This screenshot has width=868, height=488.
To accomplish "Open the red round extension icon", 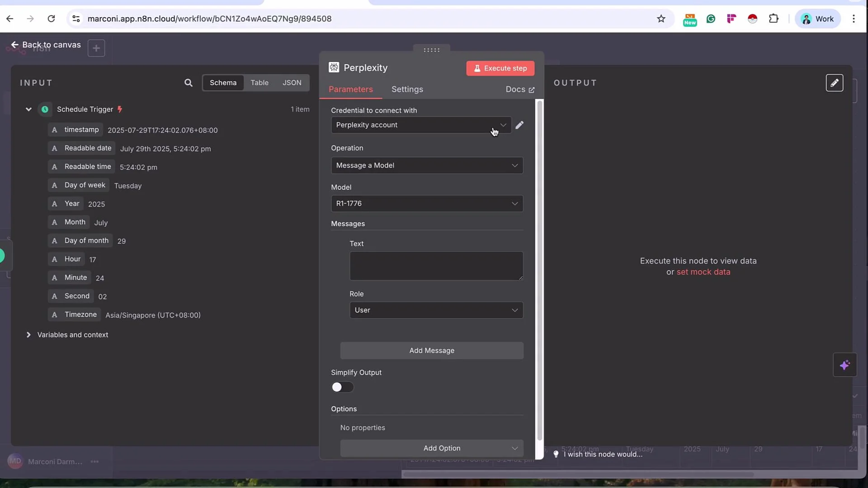I will click(x=752, y=19).
